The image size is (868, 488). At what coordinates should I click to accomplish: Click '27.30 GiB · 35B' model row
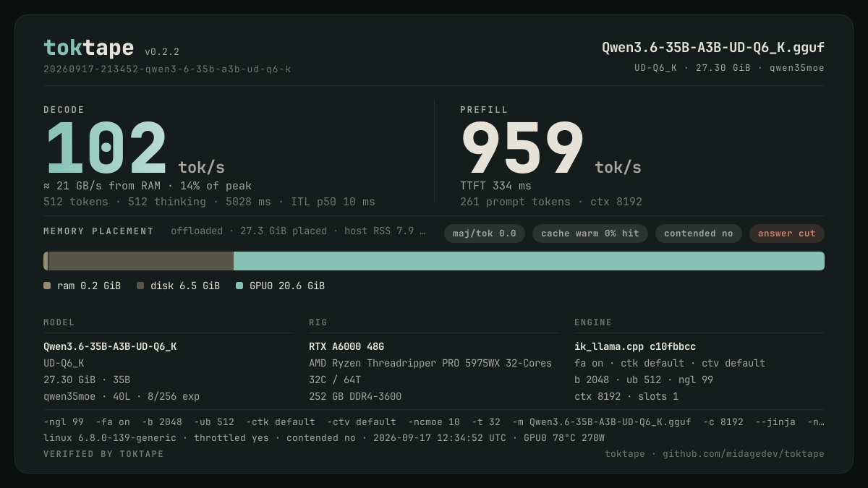(87, 380)
